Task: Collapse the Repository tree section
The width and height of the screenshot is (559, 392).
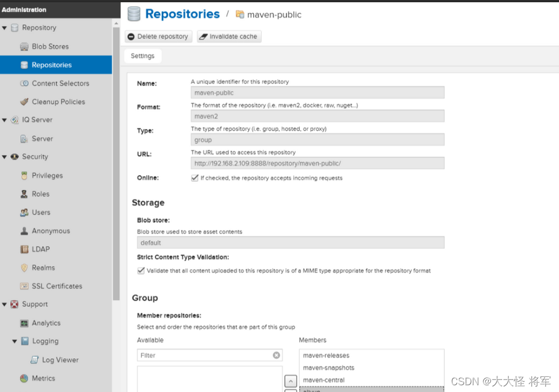Action: coord(5,28)
